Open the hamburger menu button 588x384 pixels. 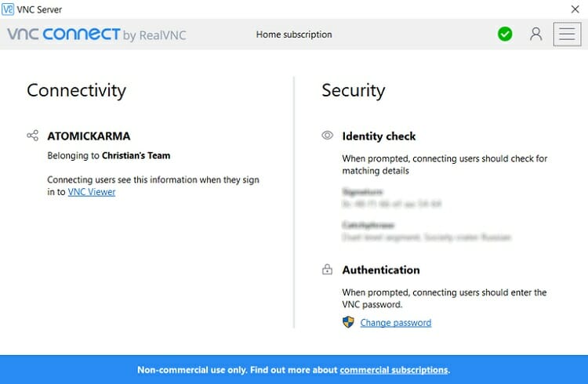567,34
